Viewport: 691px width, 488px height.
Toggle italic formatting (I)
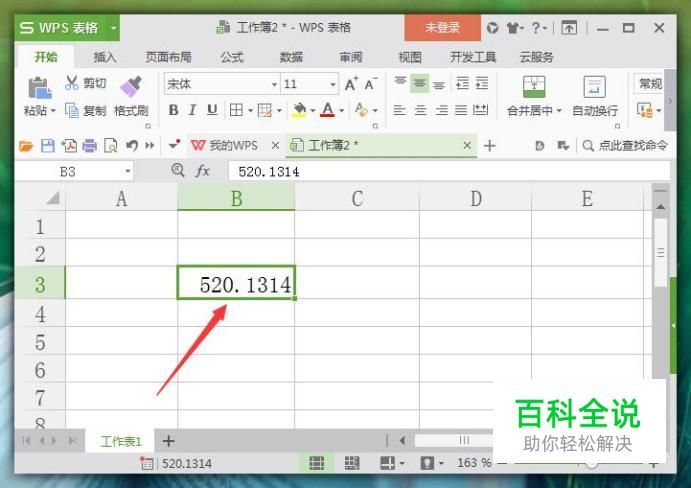point(192,110)
